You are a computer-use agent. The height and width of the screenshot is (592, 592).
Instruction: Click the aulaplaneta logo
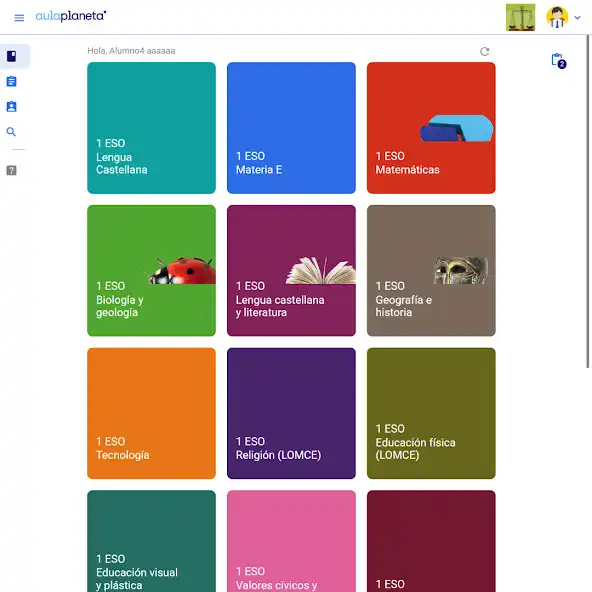pos(71,16)
